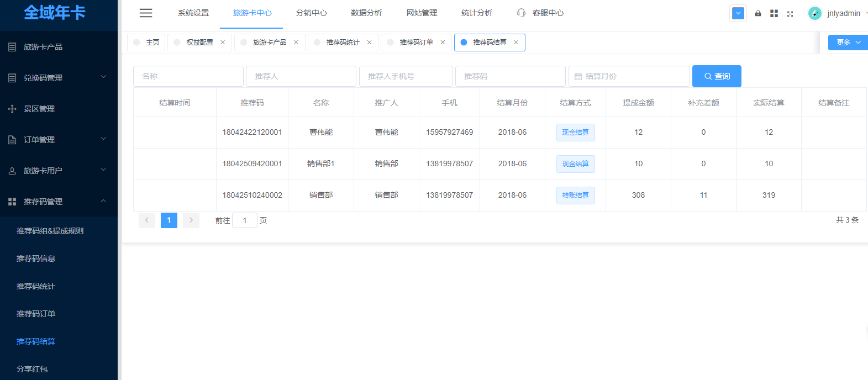Click the 查询 search button

point(717,76)
